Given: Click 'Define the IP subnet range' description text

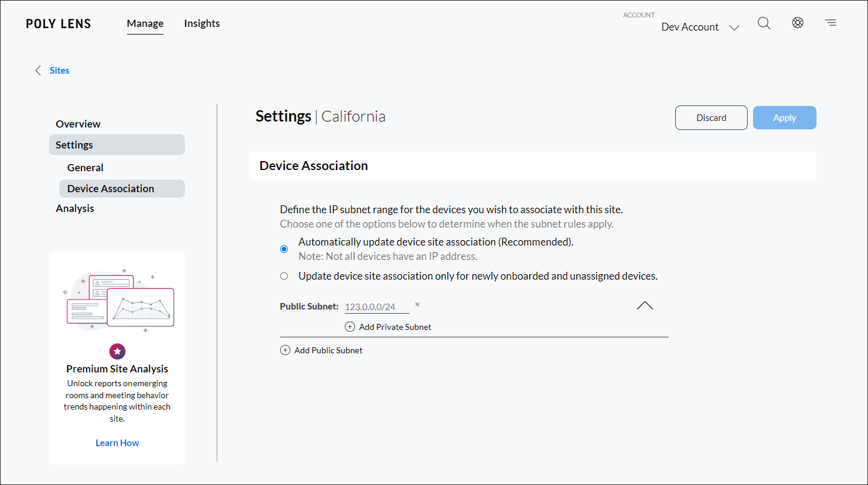Looking at the screenshot, I should coord(451,210).
